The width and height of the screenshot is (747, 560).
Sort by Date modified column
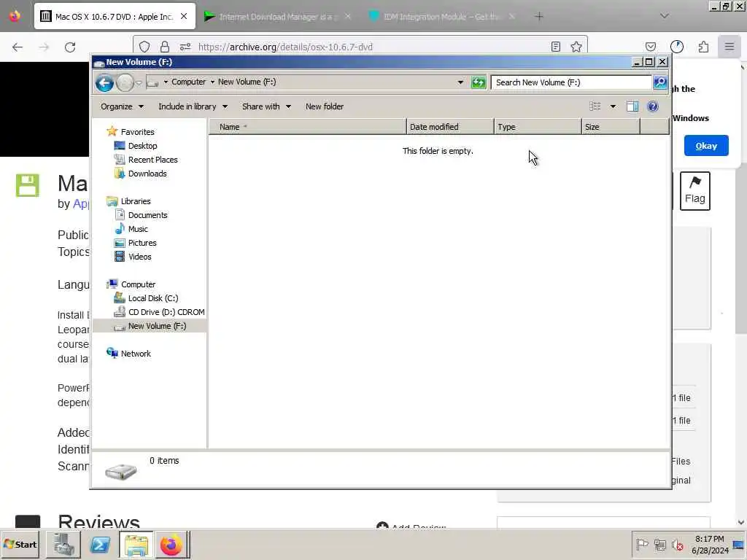(449, 127)
